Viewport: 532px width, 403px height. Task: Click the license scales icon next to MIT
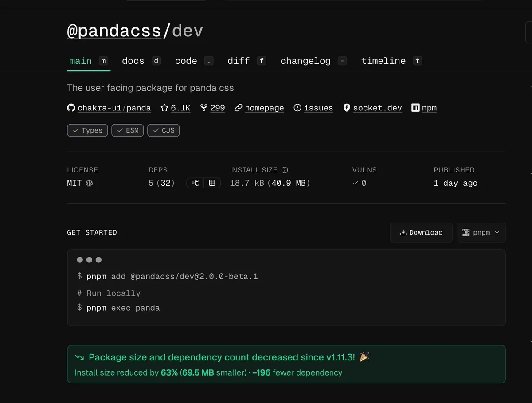(x=89, y=183)
